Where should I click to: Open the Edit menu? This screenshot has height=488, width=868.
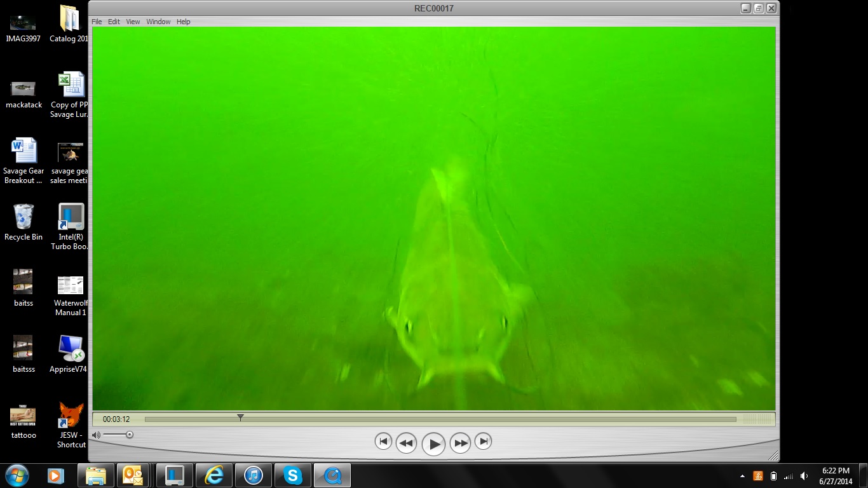[114, 22]
